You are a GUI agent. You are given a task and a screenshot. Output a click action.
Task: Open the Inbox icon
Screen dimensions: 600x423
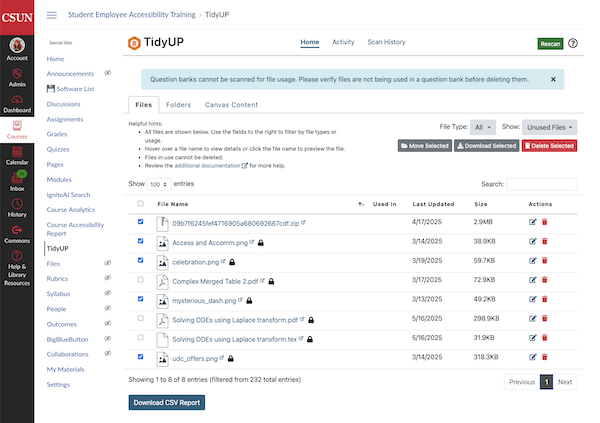pyautogui.click(x=17, y=178)
